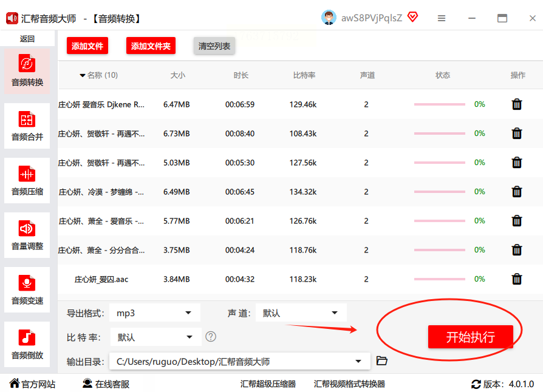The image size is (543, 392).
Task: Sort list by 名称 column header
Action: tap(98, 75)
